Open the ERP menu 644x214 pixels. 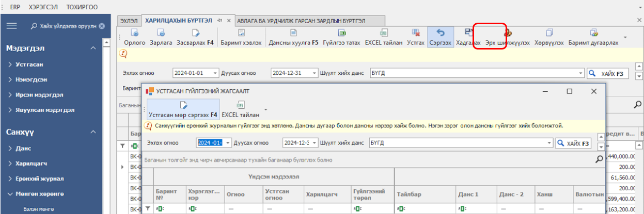(15, 8)
